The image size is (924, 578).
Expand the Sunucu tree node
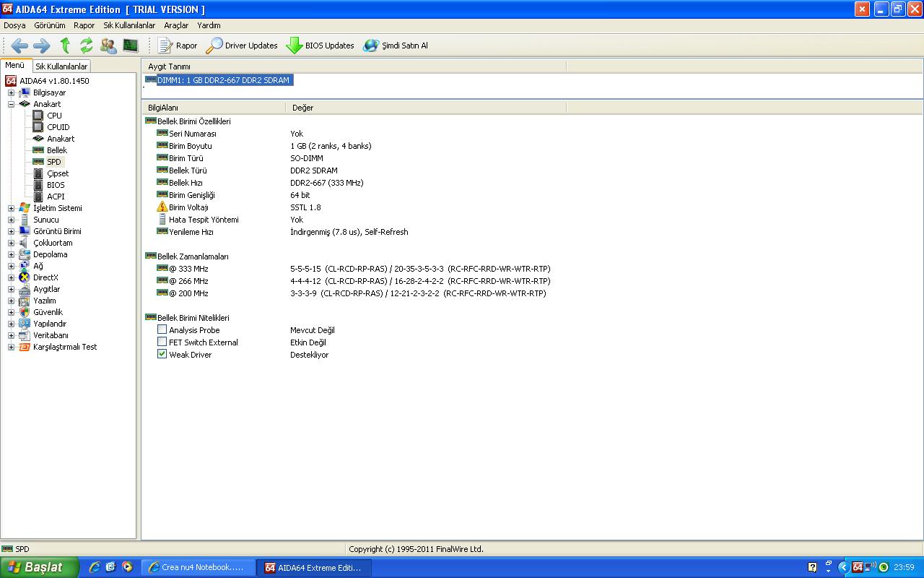11,220
